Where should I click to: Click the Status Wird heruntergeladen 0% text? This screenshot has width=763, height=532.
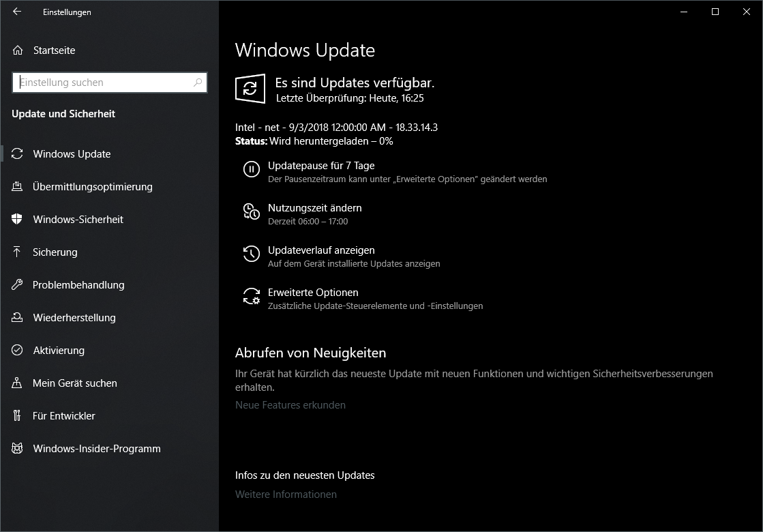tap(314, 141)
